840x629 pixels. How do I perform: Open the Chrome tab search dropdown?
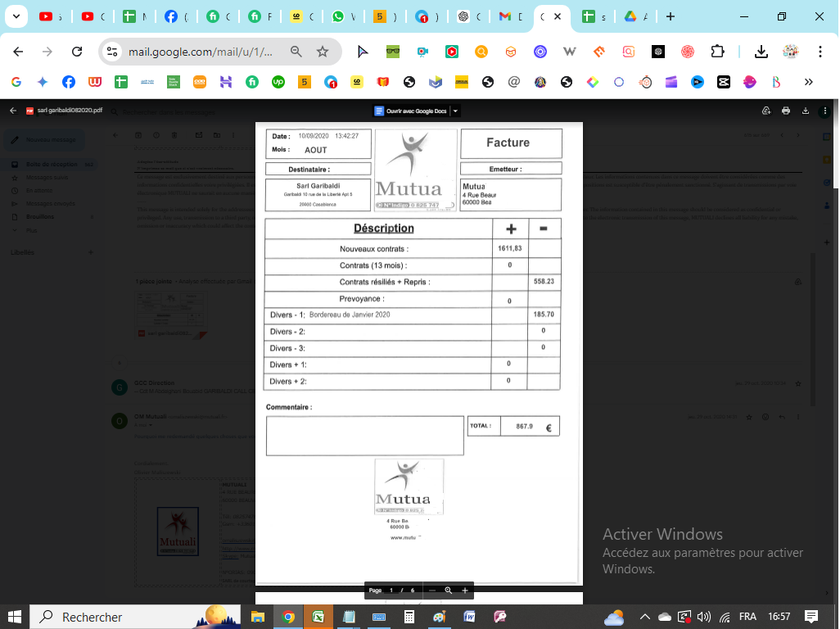point(16,16)
